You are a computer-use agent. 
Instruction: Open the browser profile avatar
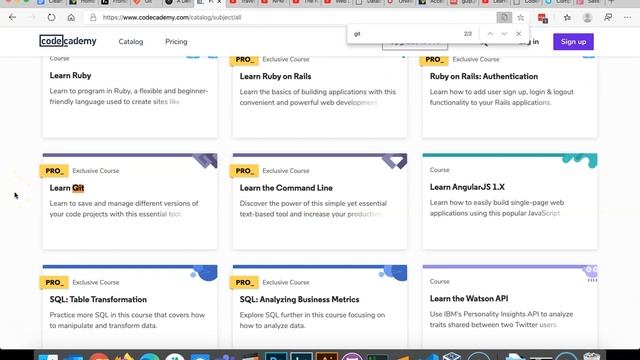pos(587,18)
